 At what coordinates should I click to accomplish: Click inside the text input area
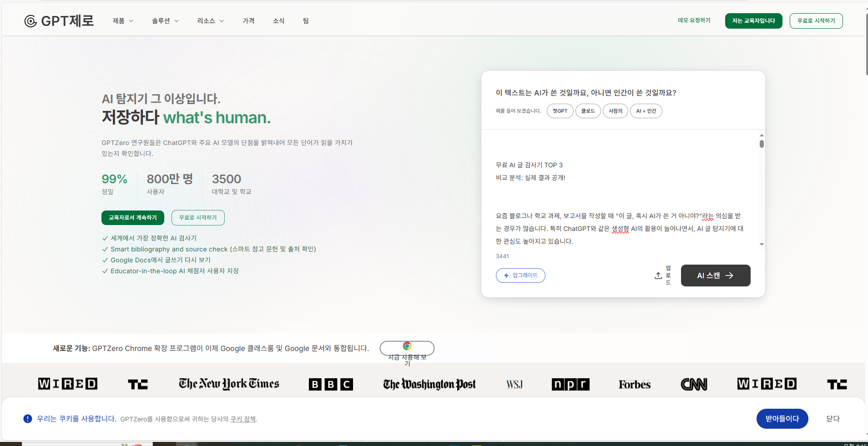620,190
